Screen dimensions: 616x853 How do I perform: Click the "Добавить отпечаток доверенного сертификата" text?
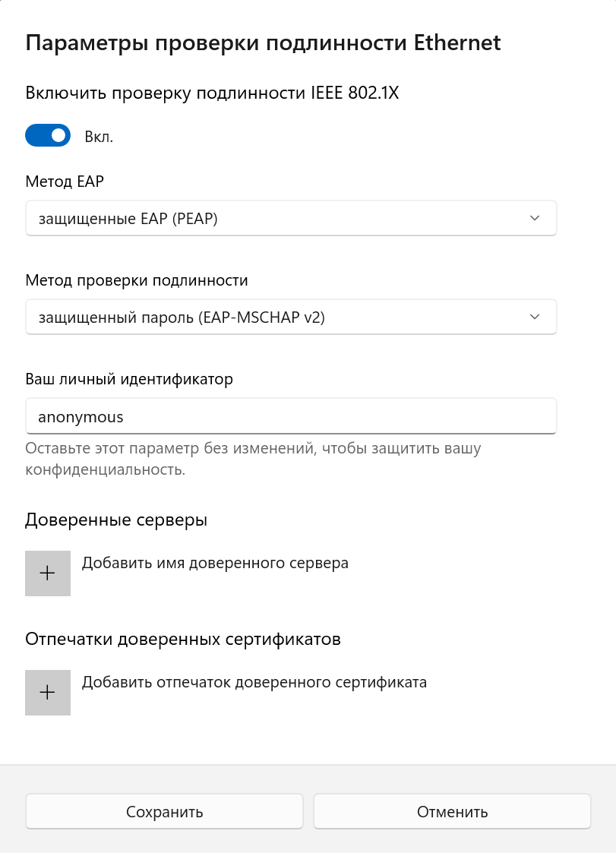(x=254, y=682)
